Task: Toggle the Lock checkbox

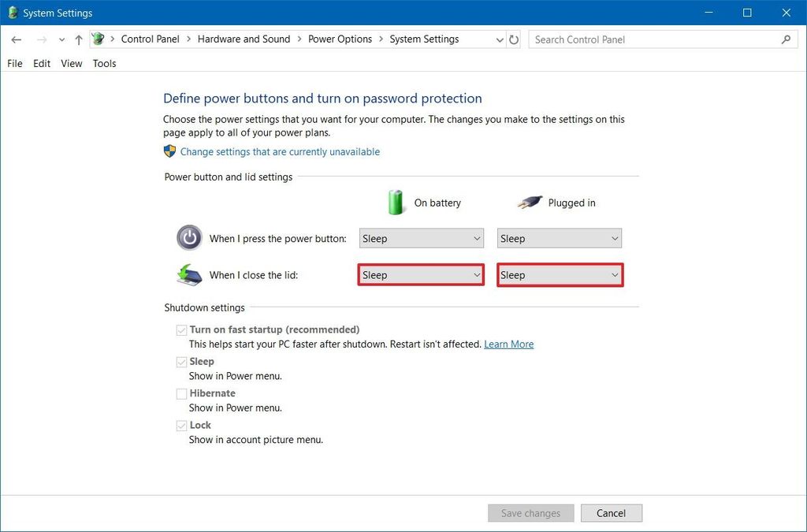Action: [181, 425]
